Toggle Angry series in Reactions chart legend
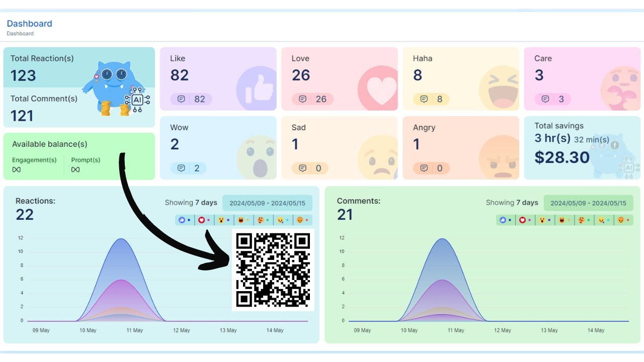Screen dimensions: 644x362 (302, 220)
